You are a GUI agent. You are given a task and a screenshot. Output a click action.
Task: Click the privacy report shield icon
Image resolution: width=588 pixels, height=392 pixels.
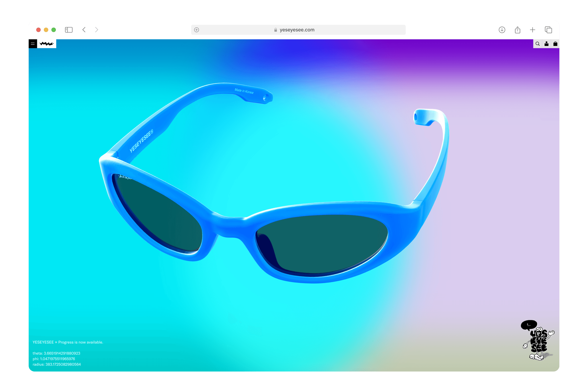click(x=196, y=30)
